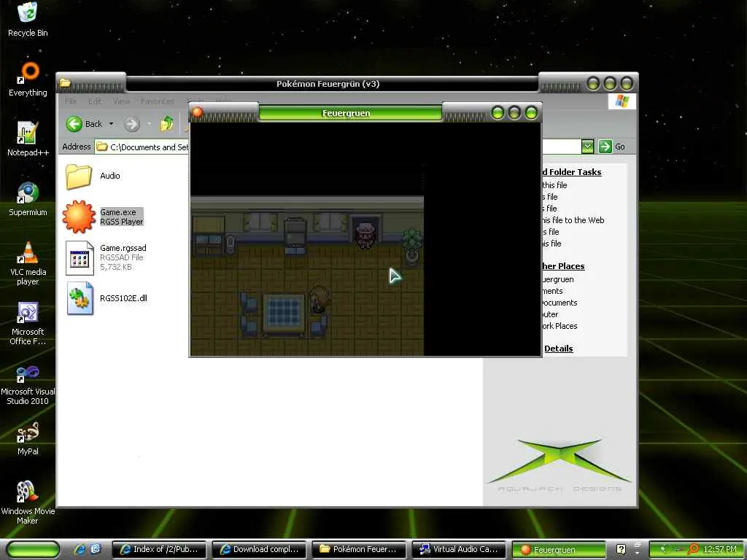Click the sun icon in Feuergruen title bar
The width and height of the screenshot is (747, 560).
[197, 112]
